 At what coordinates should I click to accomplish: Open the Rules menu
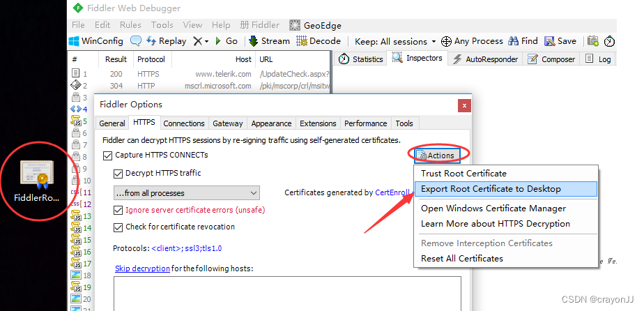point(130,25)
